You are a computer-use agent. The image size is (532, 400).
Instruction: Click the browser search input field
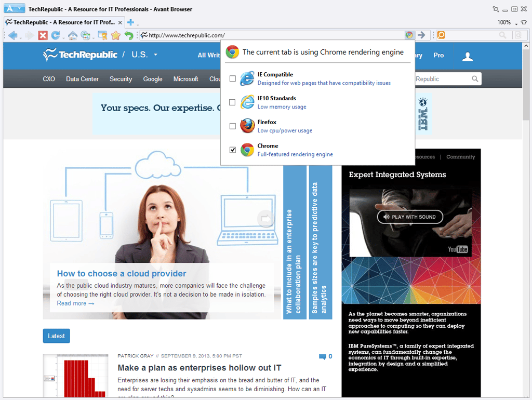point(472,35)
